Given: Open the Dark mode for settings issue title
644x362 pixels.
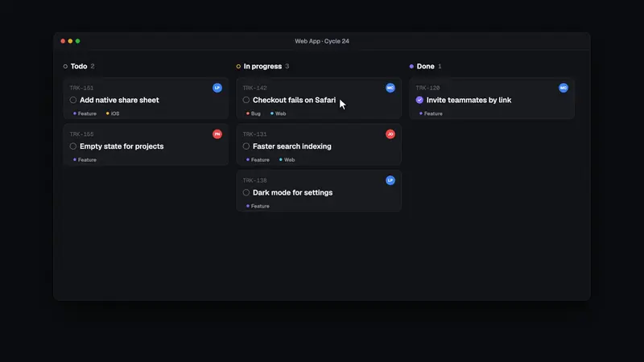Looking at the screenshot, I should click(292, 192).
